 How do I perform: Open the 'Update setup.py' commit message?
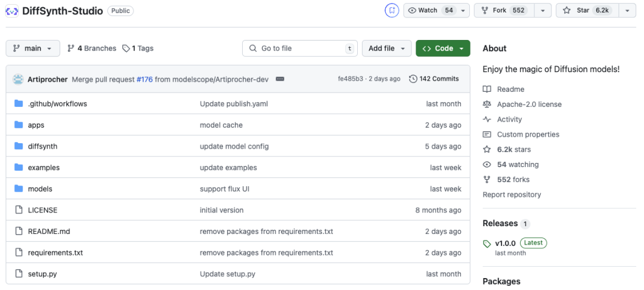[x=228, y=274]
